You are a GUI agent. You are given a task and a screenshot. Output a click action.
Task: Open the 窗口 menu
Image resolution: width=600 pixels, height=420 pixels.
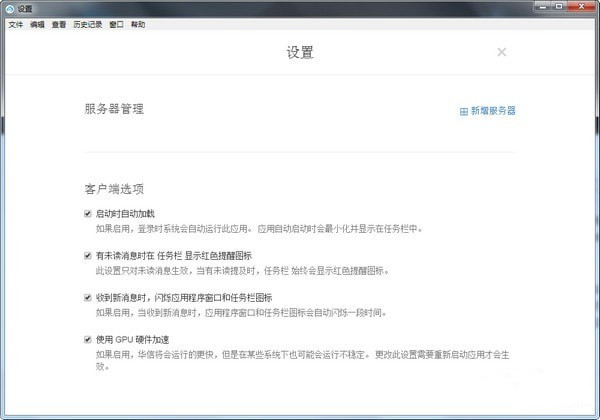pos(116,24)
